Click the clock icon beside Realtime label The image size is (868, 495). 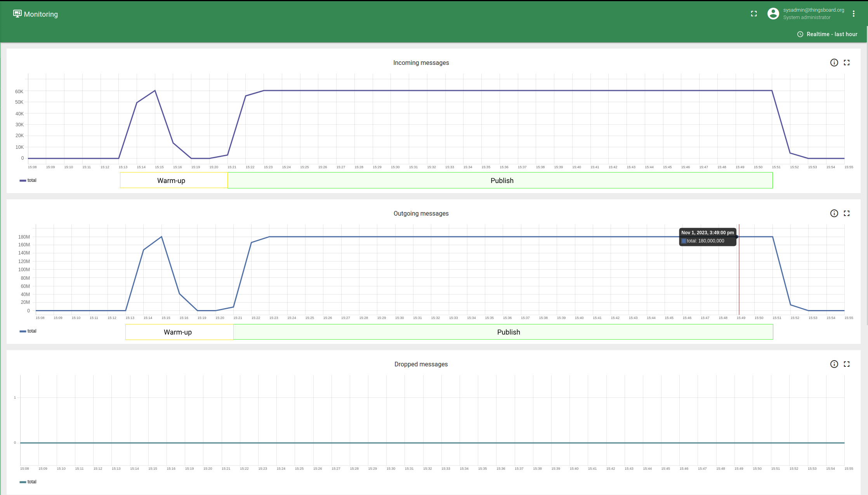point(800,34)
